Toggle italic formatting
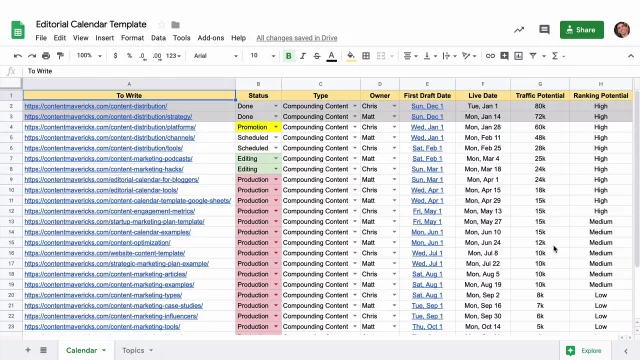This screenshot has height=360, width=640. (303, 56)
